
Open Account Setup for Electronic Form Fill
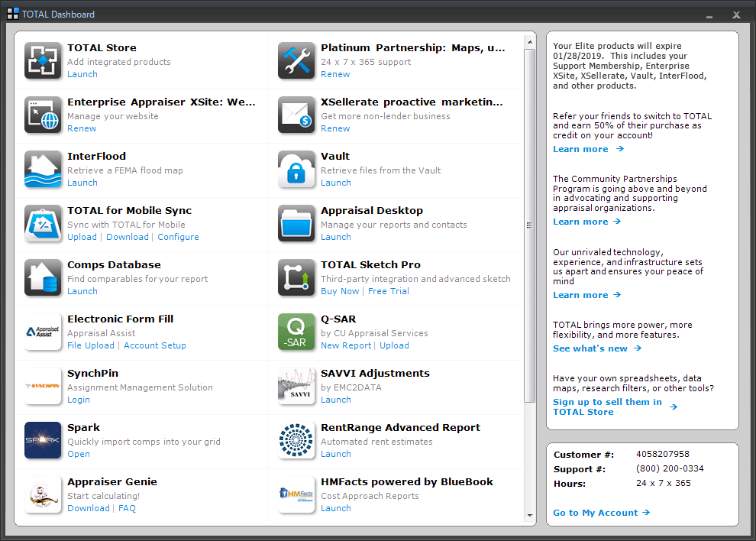[155, 345]
